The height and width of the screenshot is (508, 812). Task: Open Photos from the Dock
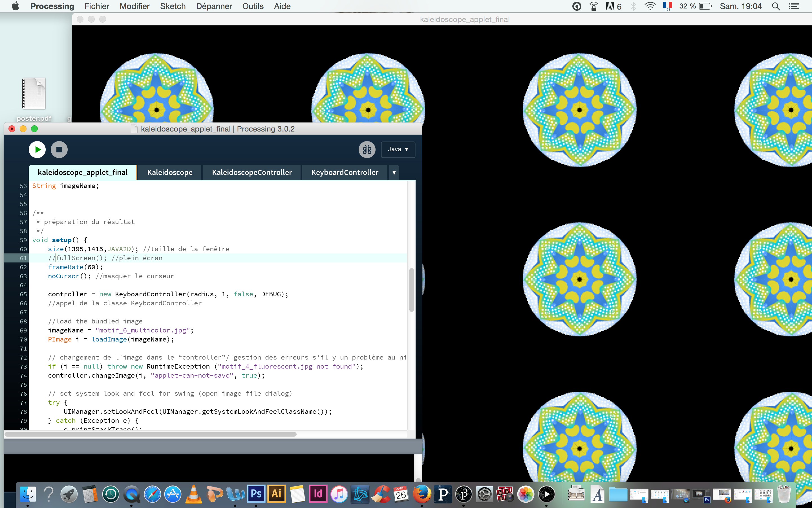[x=526, y=494]
